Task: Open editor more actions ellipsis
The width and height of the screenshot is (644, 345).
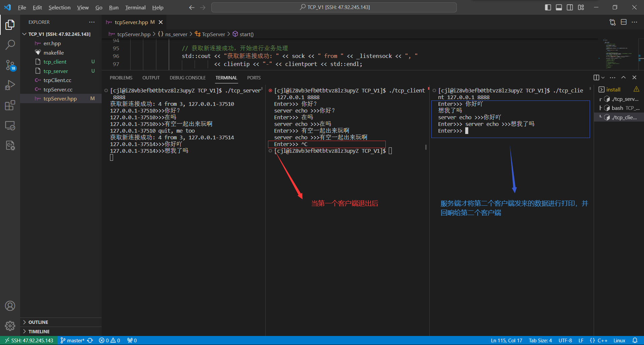Action: [634, 22]
